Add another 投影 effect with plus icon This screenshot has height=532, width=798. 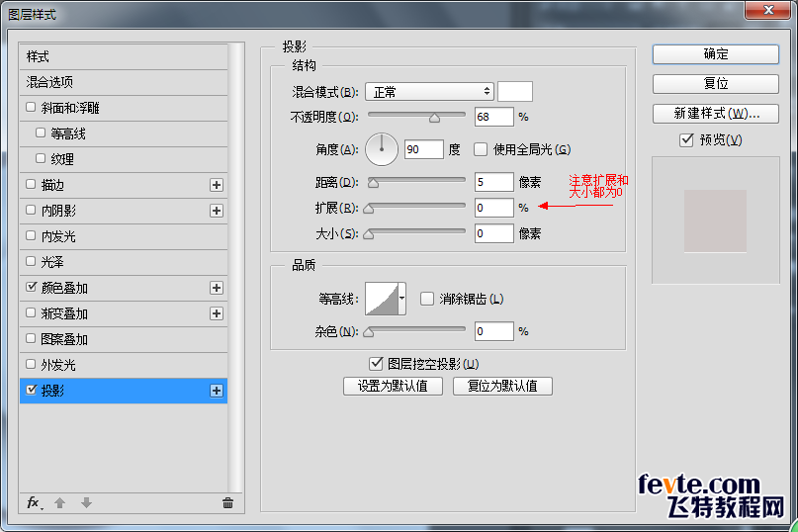217,391
